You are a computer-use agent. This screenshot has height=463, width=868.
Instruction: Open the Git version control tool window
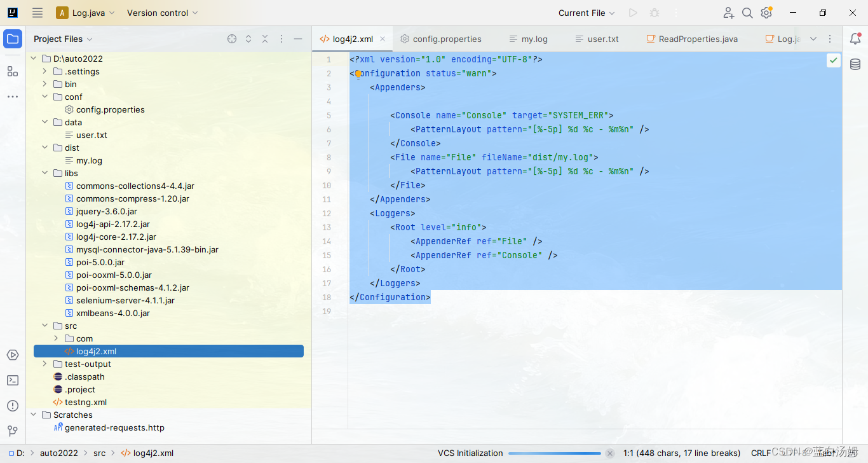click(13, 431)
